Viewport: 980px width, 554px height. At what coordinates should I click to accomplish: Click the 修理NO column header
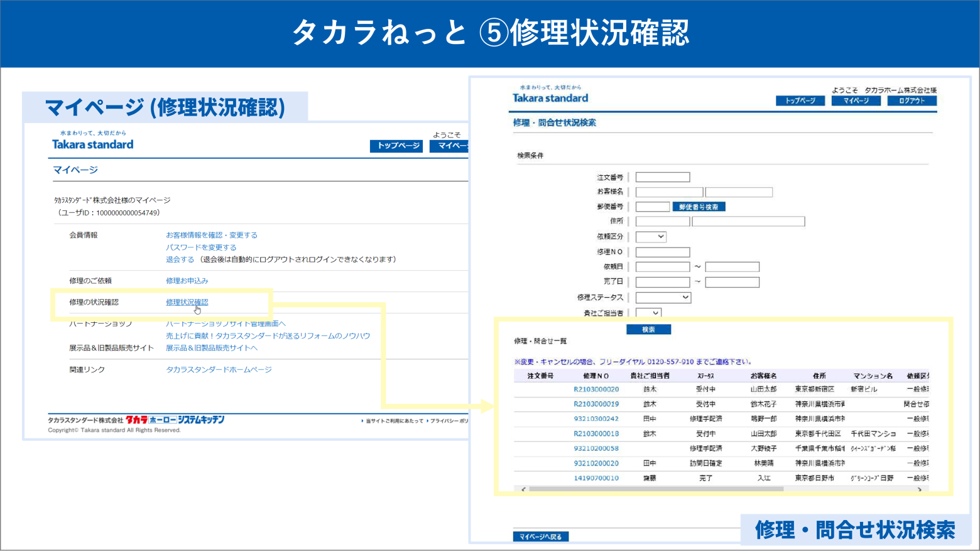coord(596,376)
